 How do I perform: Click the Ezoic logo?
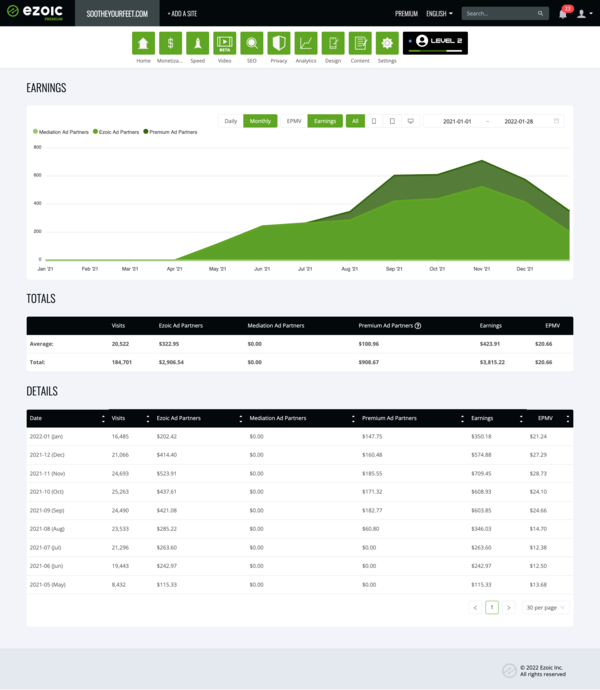point(35,12)
